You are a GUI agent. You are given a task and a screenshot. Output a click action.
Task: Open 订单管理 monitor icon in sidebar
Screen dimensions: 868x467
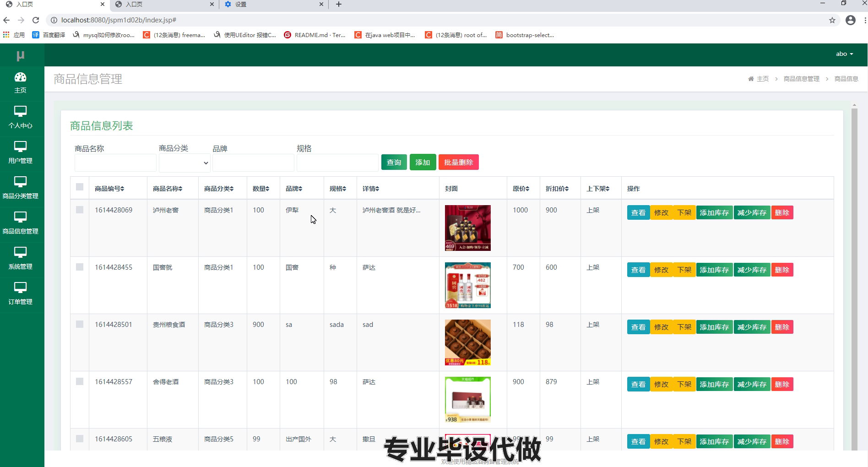click(x=21, y=288)
